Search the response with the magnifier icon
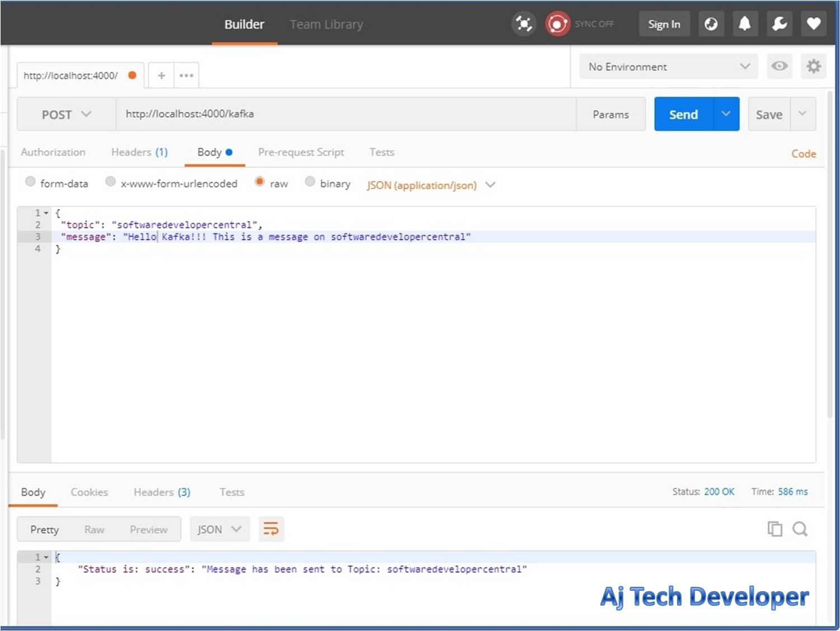Screen dimensions: 840x631 [800, 529]
